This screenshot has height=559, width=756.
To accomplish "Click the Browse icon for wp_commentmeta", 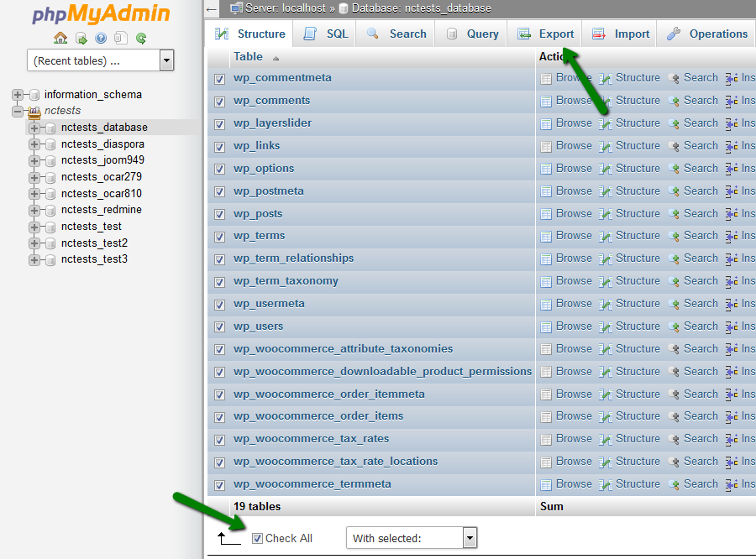I will click(x=546, y=79).
